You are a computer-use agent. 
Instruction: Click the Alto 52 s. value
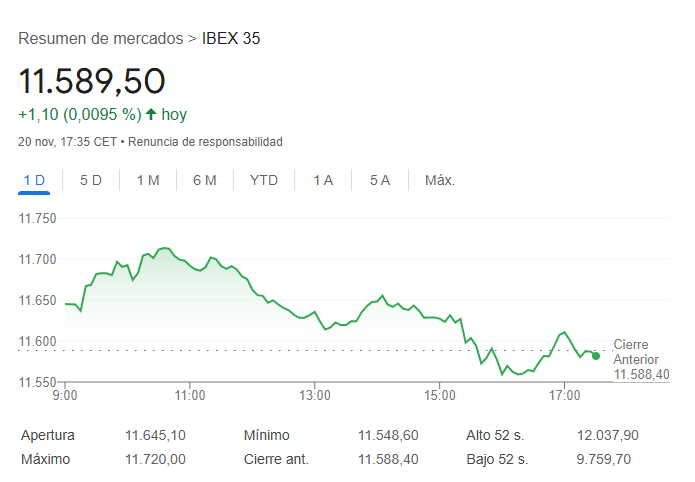[609, 435]
